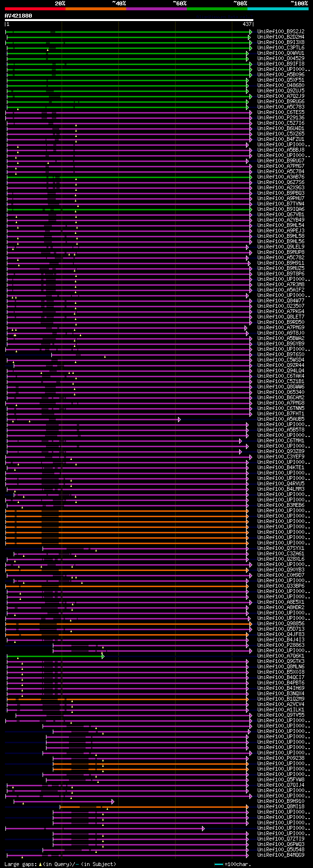Select hit label UniRef100_Q4RVU5

point(281,483)
